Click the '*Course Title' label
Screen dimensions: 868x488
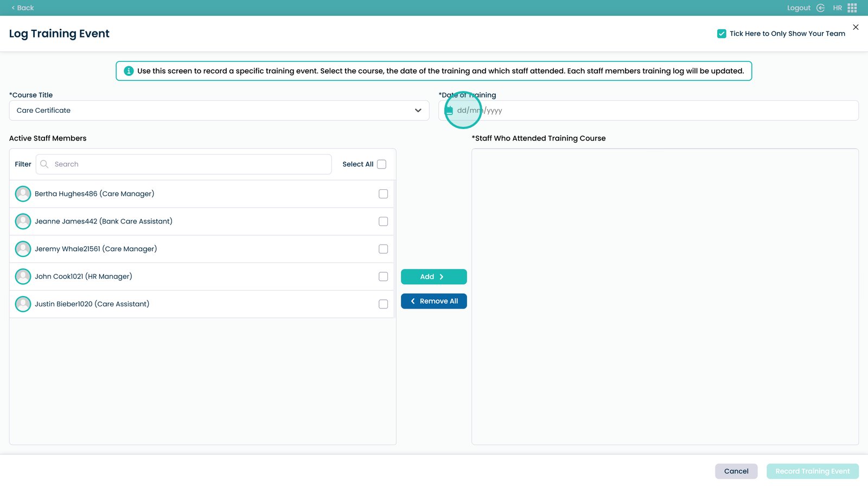(31, 95)
